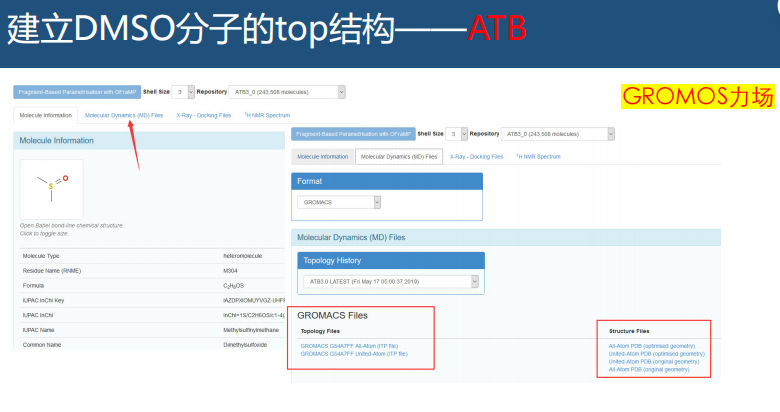Viewport: 780px width, 412px height.
Task: Open left Shell Size dropdown
Action: point(183,92)
